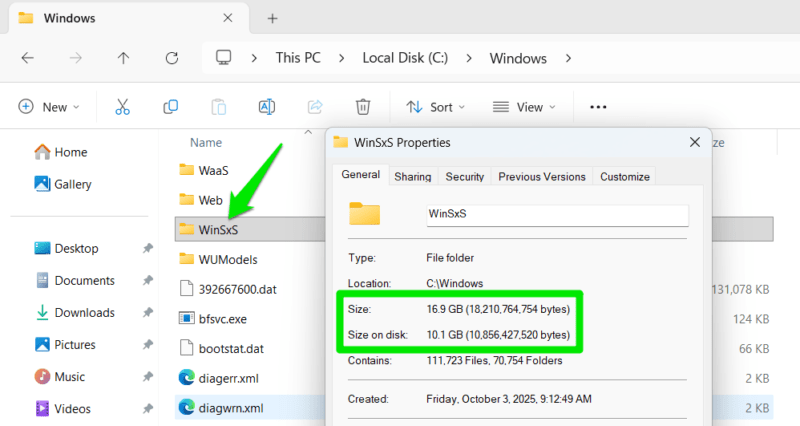The height and width of the screenshot is (426, 800).
Task: Select file 392667600.dat
Action: click(x=228, y=289)
